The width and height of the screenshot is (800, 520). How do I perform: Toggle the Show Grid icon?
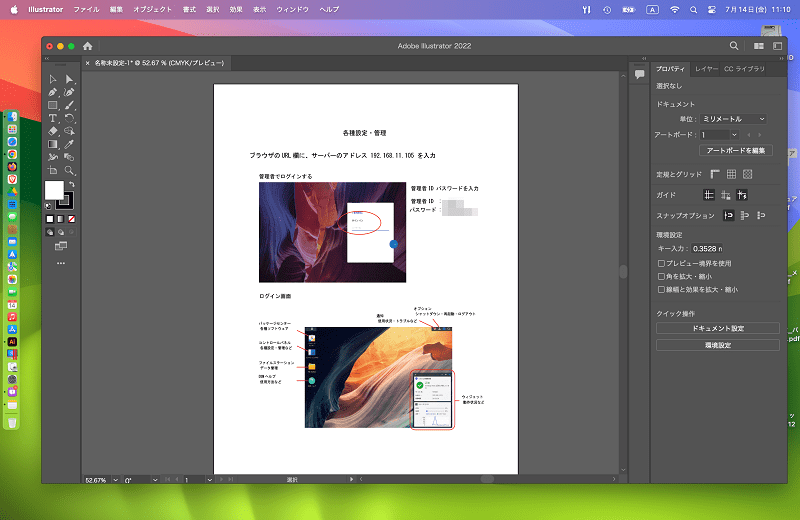(x=731, y=175)
